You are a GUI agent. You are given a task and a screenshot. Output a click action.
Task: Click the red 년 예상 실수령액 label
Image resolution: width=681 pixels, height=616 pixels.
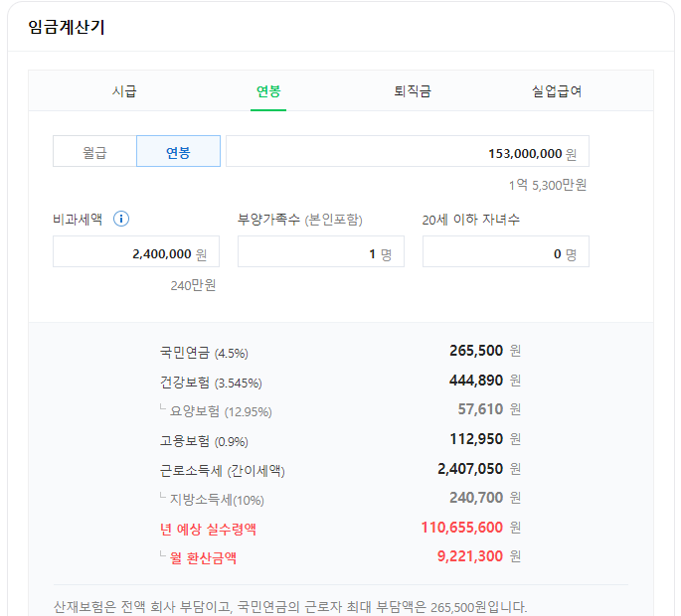[208, 530]
